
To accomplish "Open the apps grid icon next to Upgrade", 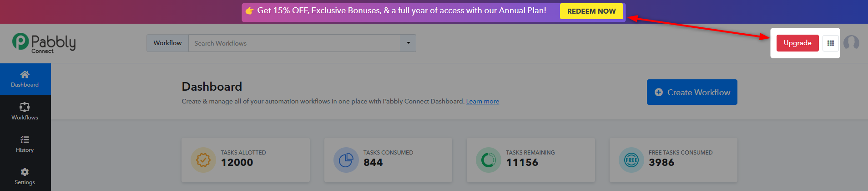I will [831, 43].
